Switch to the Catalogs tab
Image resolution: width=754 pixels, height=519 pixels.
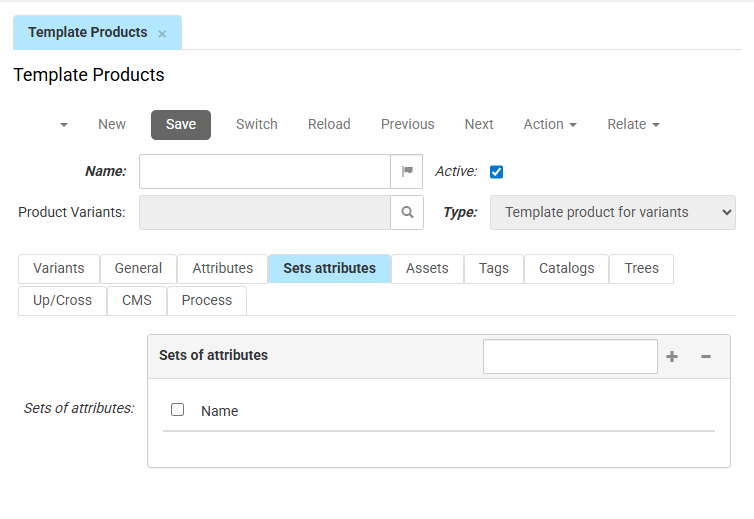pyautogui.click(x=566, y=268)
